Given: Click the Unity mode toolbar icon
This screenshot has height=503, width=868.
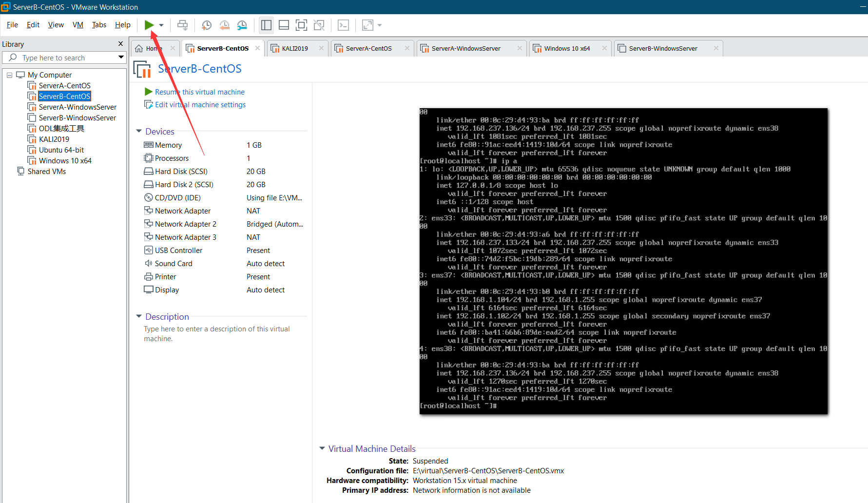Looking at the screenshot, I should (x=319, y=25).
